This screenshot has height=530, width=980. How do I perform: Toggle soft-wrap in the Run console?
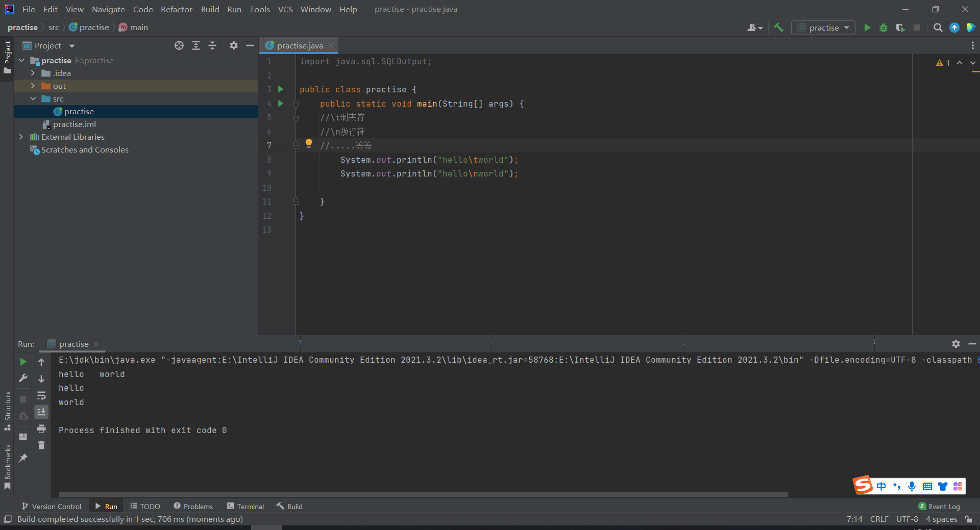[41, 395]
